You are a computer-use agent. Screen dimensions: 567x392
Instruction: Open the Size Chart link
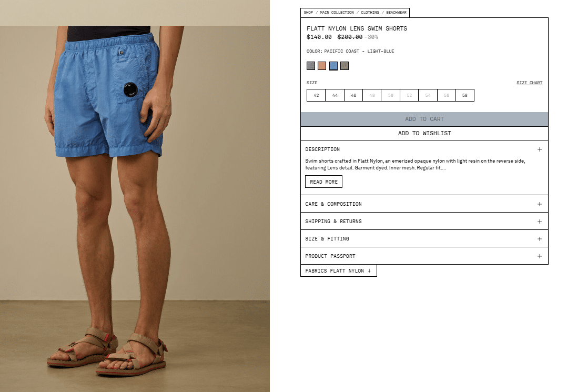coord(529,83)
